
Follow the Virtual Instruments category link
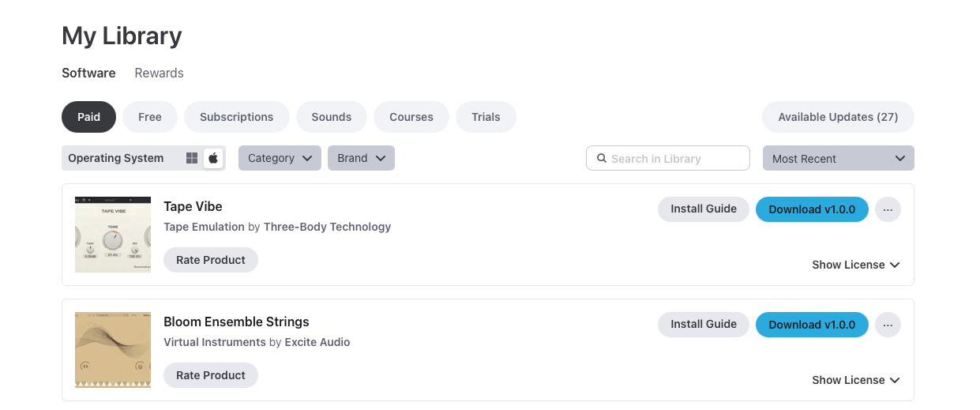pyautogui.click(x=214, y=342)
